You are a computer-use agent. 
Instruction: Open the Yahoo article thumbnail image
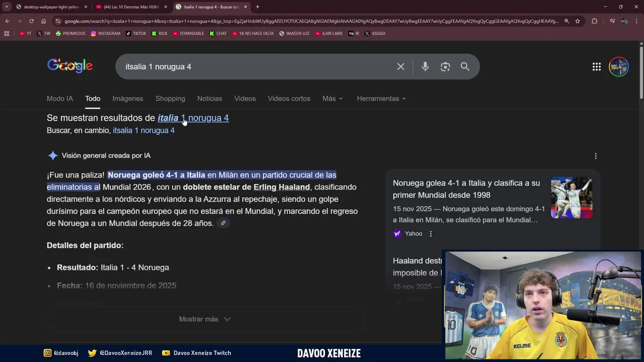click(572, 197)
